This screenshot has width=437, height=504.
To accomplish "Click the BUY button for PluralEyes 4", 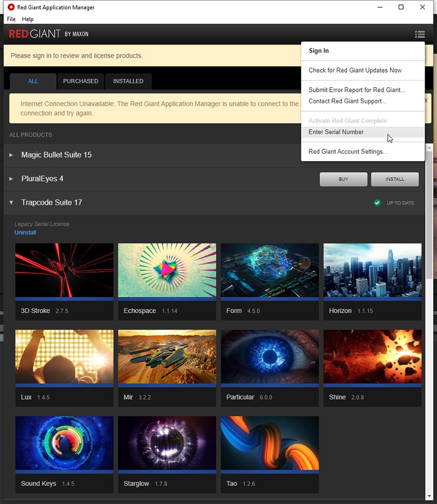I will pos(343,179).
